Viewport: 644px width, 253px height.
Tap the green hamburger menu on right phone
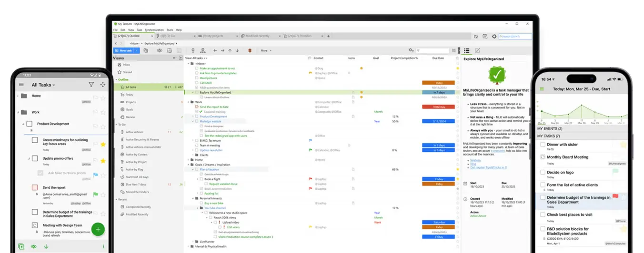click(x=542, y=89)
